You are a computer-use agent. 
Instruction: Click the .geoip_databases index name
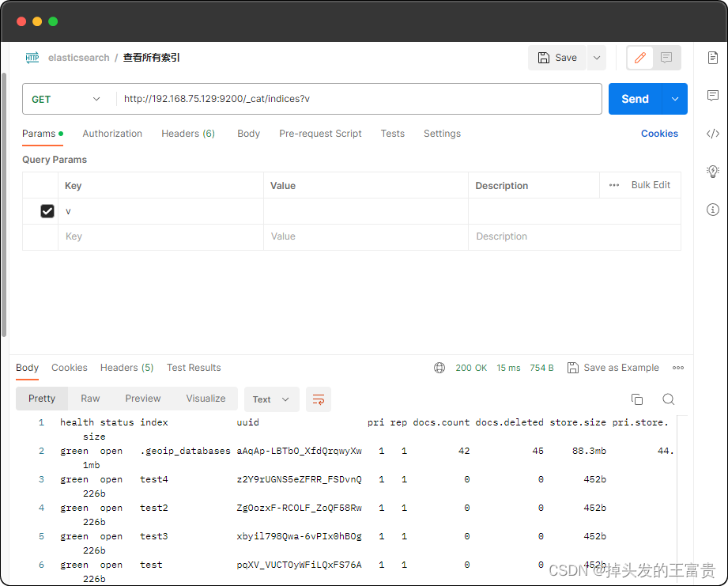pyautogui.click(x=185, y=451)
